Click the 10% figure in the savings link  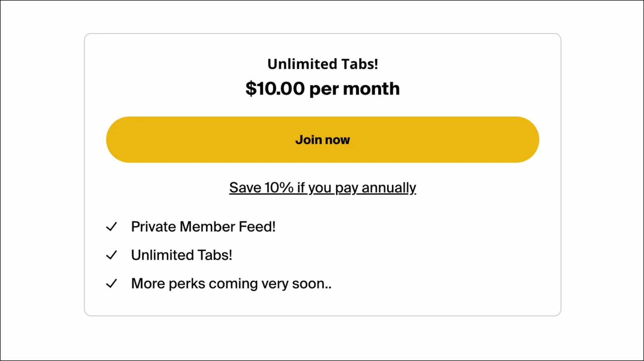point(279,188)
